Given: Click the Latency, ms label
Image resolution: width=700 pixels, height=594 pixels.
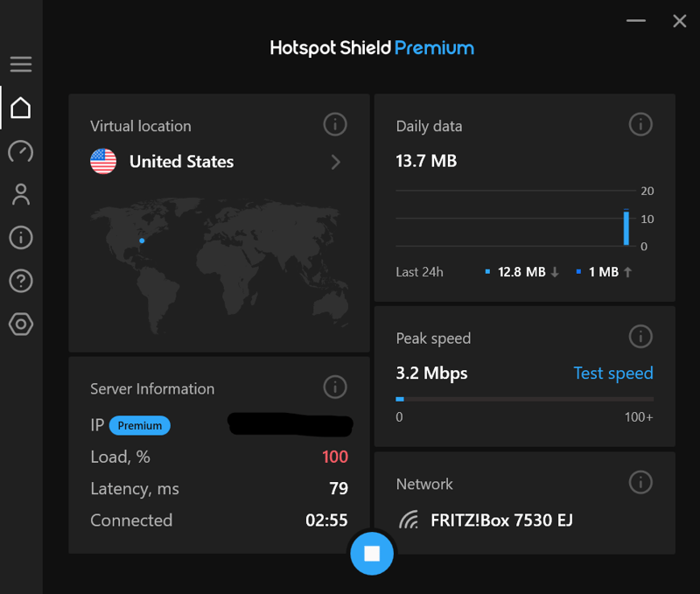Looking at the screenshot, I should (135, 489).
